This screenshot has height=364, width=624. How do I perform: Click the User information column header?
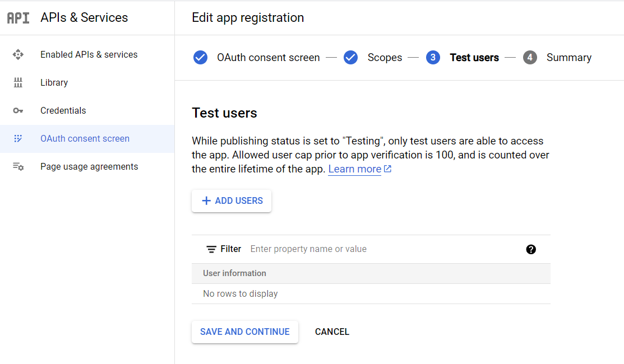click(x=234, y=273)
